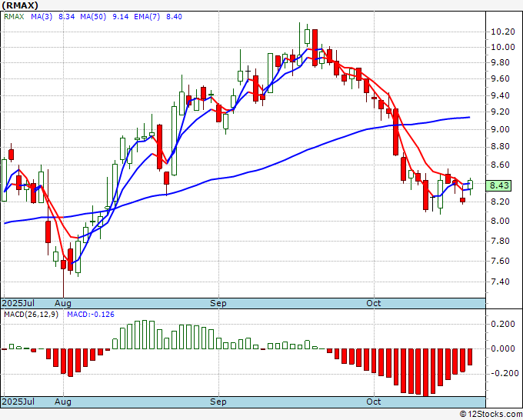Image resolution: width=523 pixels, height=420 pixels.
Task: Click the current price tag 8.43
Action: (x=498, y=185)
